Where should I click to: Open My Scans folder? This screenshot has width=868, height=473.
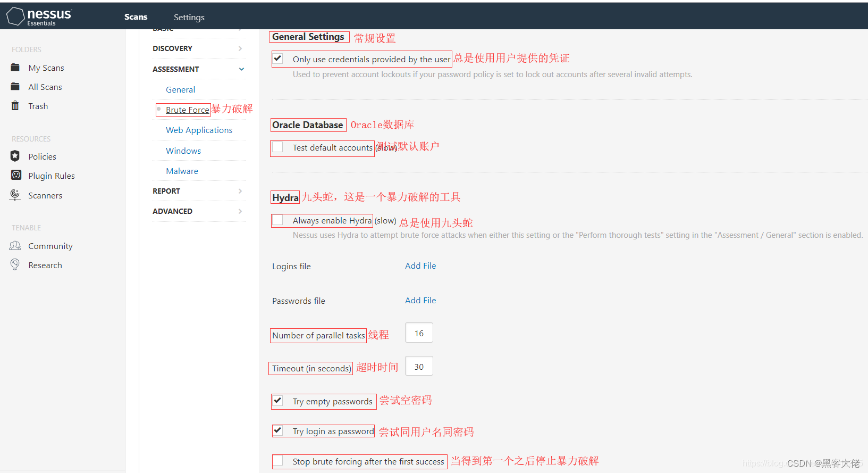coord(46,68)
